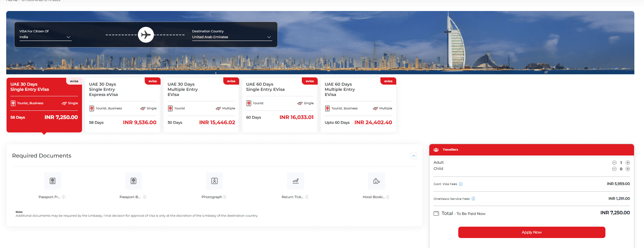644x248 pixels.
Task: Increase Child traveller count
Action: (628, 169)
